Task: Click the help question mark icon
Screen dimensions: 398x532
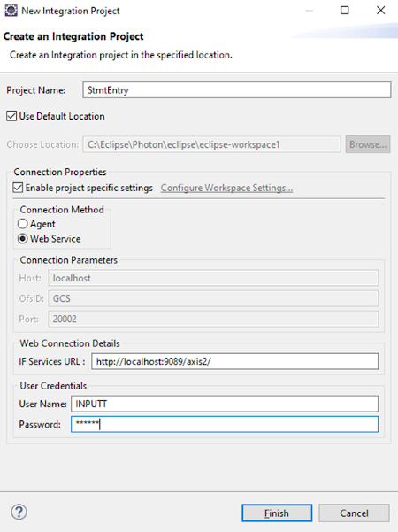Action: coord(19,512)
